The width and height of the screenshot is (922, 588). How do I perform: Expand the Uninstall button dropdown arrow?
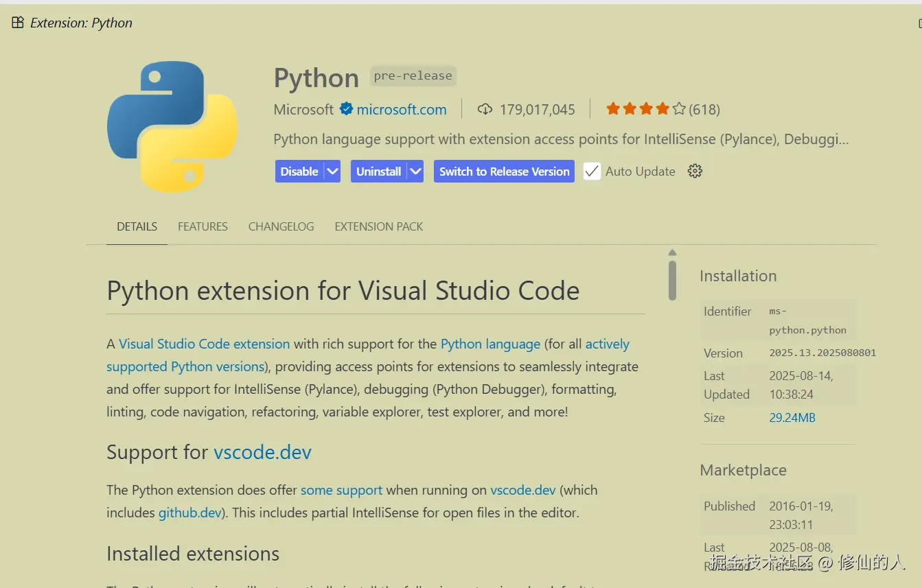[415, 172]
